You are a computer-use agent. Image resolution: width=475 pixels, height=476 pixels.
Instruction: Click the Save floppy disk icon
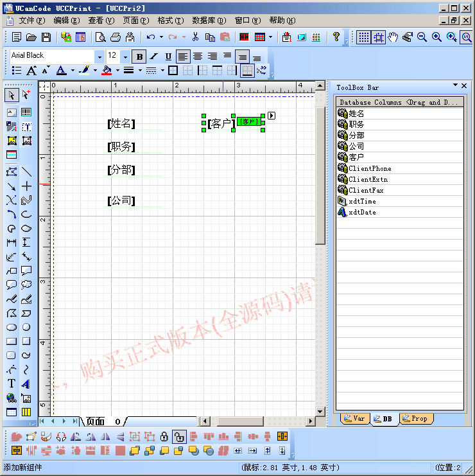46,37
